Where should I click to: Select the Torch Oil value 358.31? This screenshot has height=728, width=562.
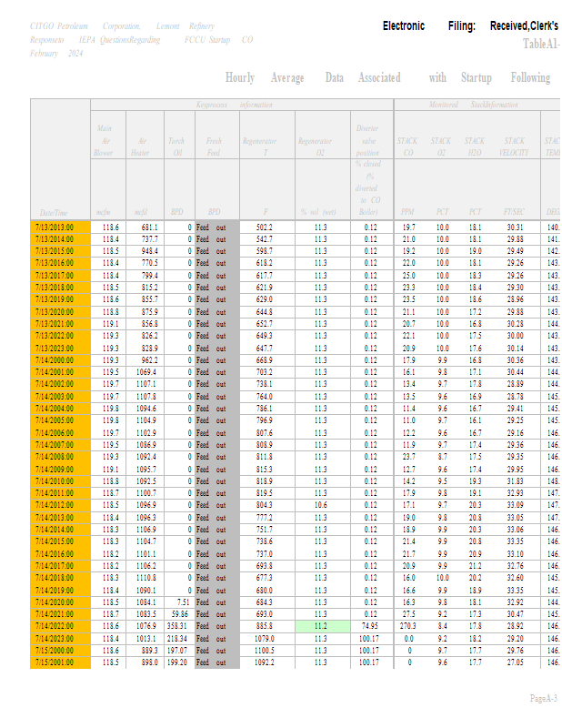[x=178, y=627]
